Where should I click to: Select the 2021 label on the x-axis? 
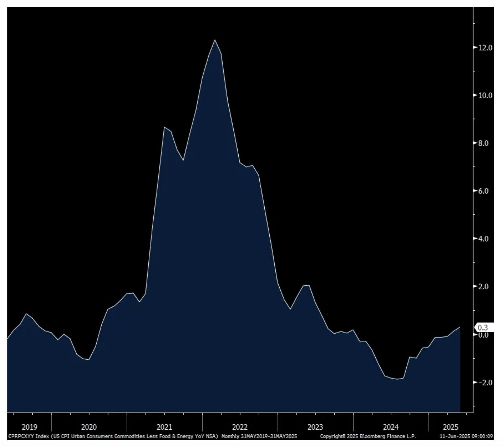click(x=164, y=427)
